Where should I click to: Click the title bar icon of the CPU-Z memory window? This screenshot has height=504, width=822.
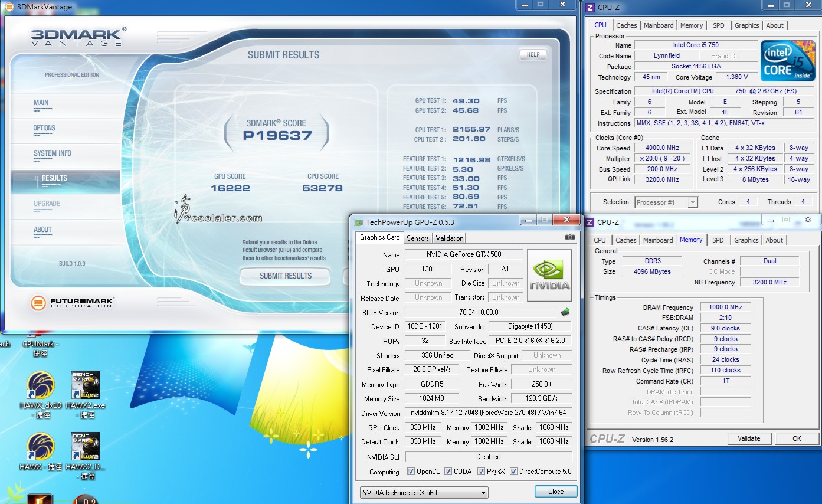590,222
